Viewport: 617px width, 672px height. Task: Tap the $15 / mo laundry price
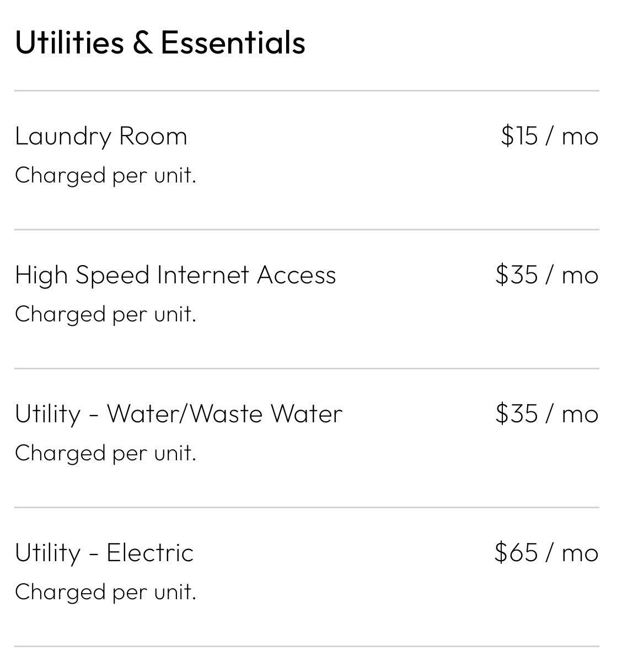(x=550, y=135)
